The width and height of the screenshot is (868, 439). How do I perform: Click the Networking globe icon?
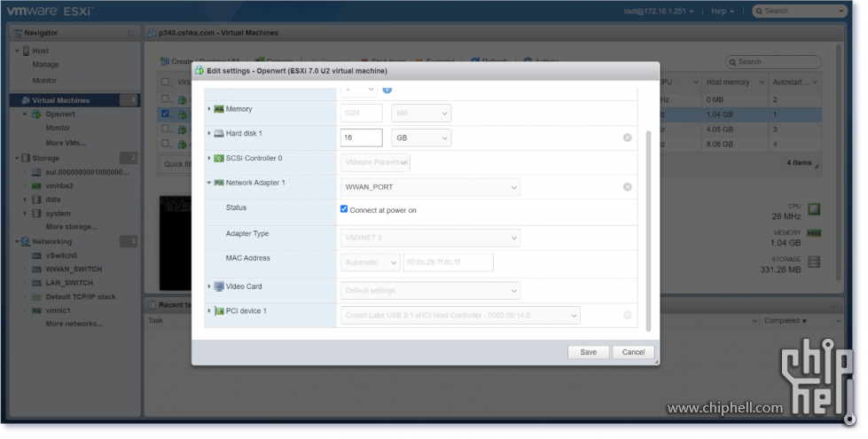click(26, 242)
